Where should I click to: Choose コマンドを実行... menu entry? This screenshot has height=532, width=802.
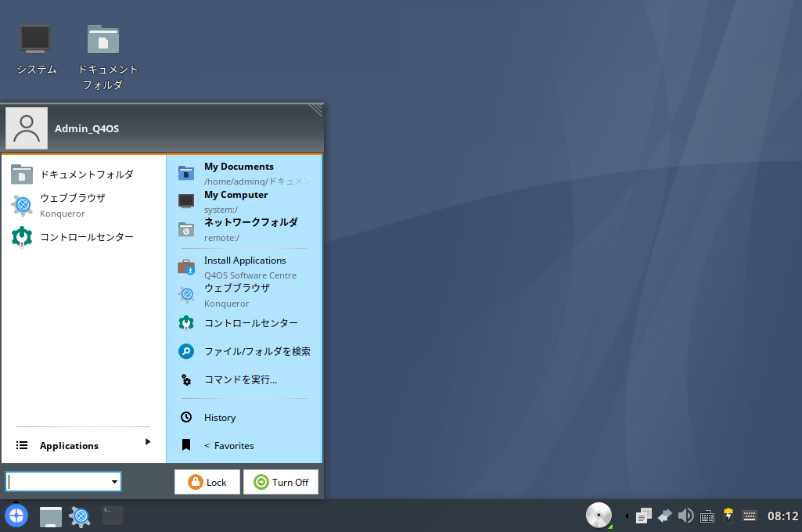[240, 379]
